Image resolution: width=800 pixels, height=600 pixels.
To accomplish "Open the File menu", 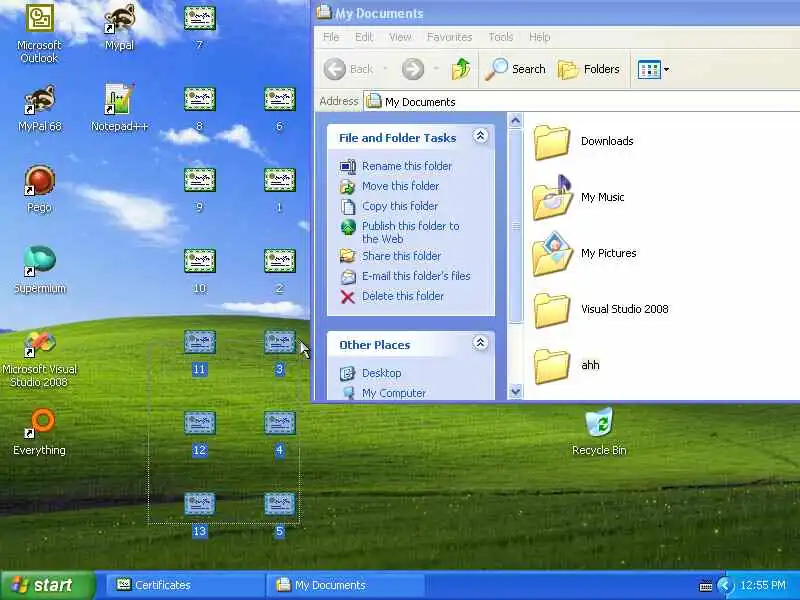I will pos(331,37).
